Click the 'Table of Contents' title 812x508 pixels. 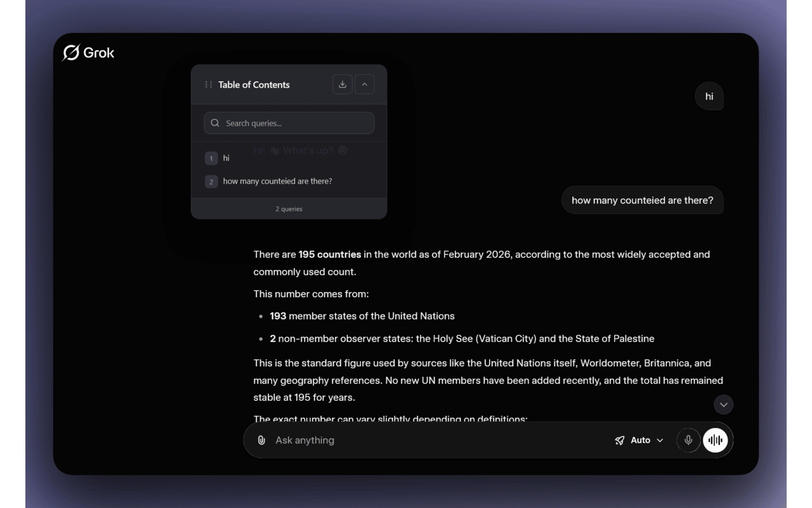coord(254,84)
